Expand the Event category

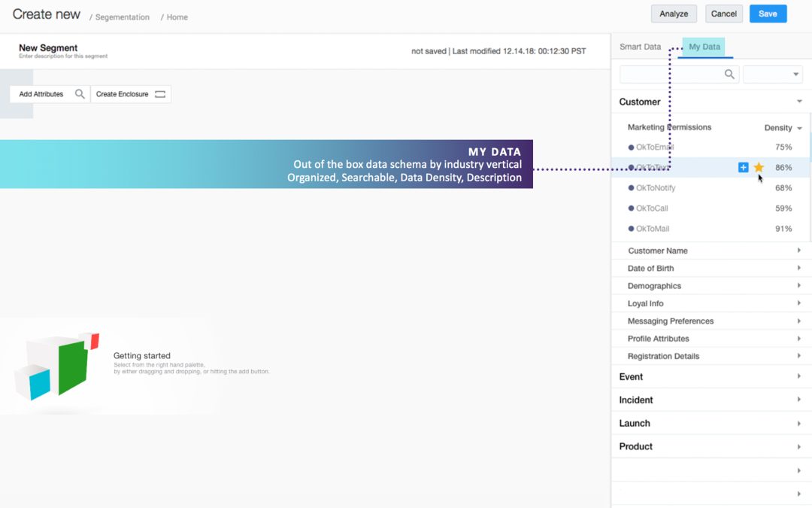(x=710, y=377)
